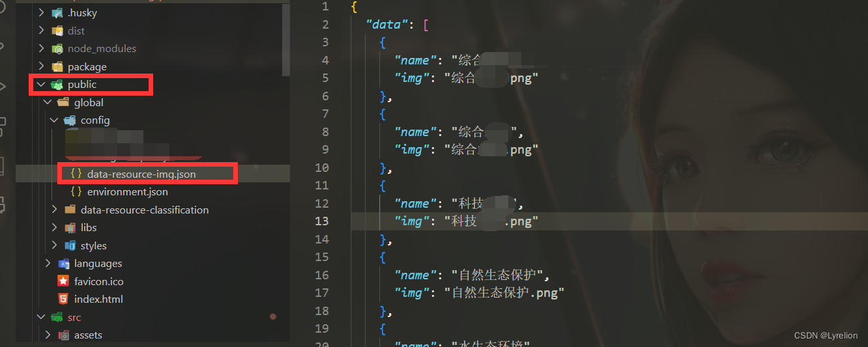Click line number 2 in gutter
Image resolution: width=868 pixels, height=347 pixels.
pyautogui.click(x=325, y=25)
